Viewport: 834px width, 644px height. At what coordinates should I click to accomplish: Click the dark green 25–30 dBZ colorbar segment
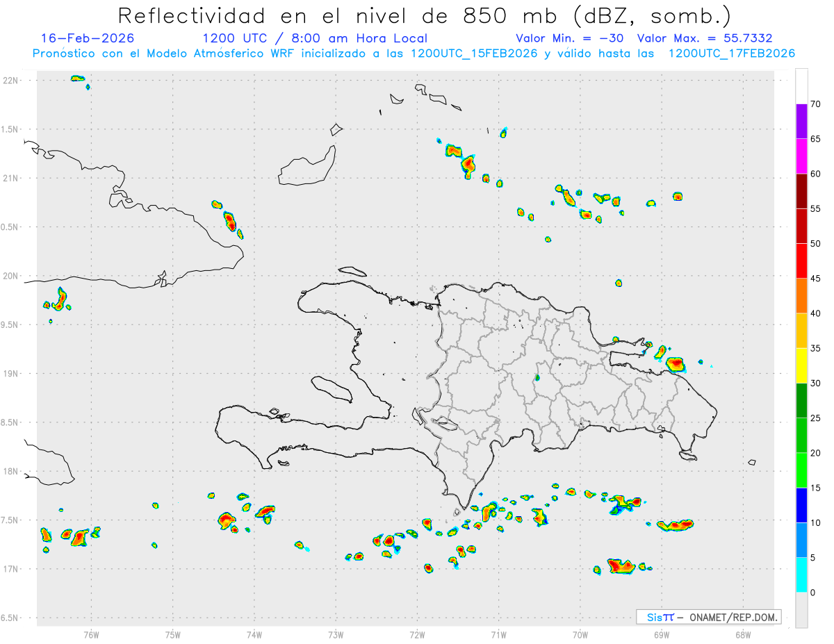click(801, 400)
